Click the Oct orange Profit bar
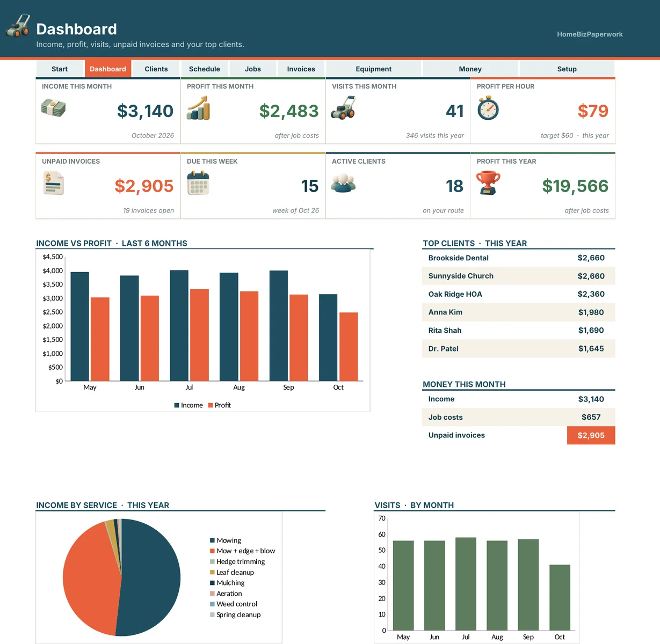 click(349, 347)
